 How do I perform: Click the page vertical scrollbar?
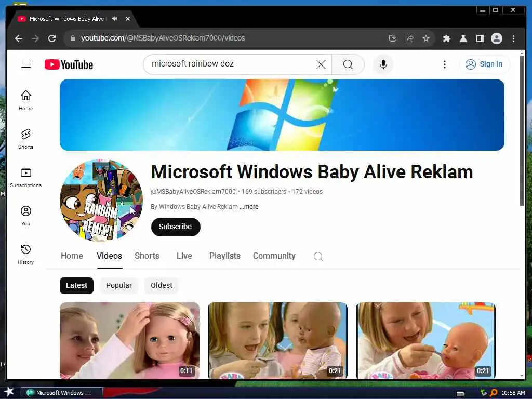click(522, 131)
